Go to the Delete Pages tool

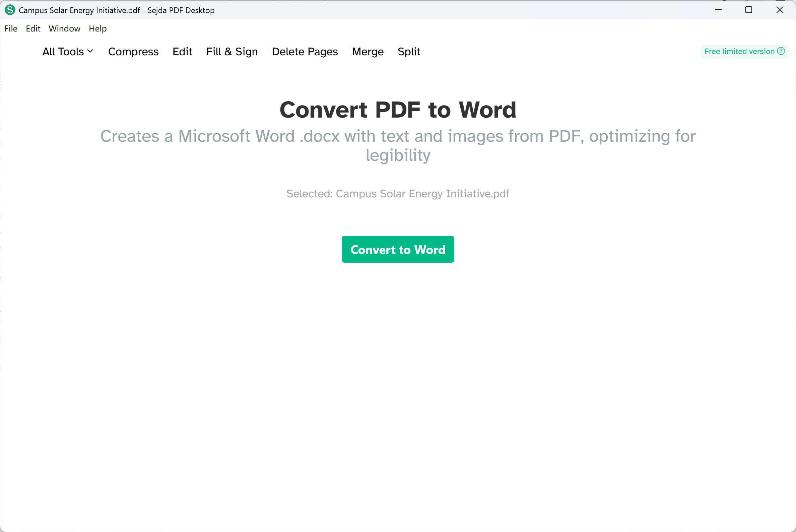[305, 52]
